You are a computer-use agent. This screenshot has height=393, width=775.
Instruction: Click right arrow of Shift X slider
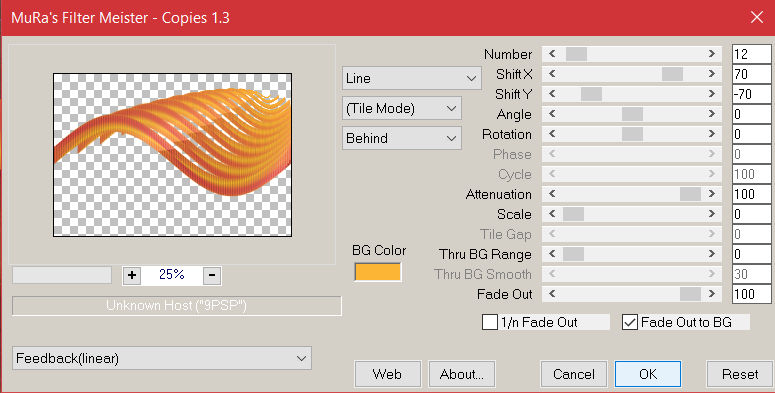point(712,74)
